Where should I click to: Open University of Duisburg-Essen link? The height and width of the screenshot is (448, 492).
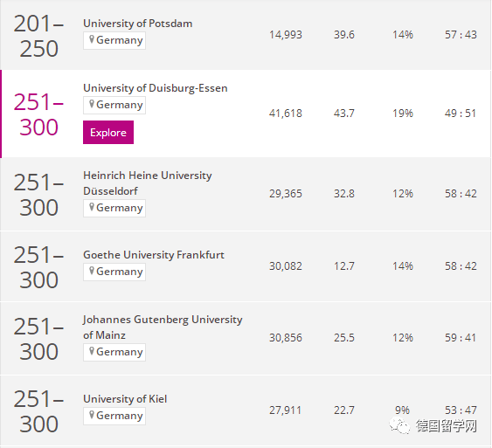tap(156, 88)
